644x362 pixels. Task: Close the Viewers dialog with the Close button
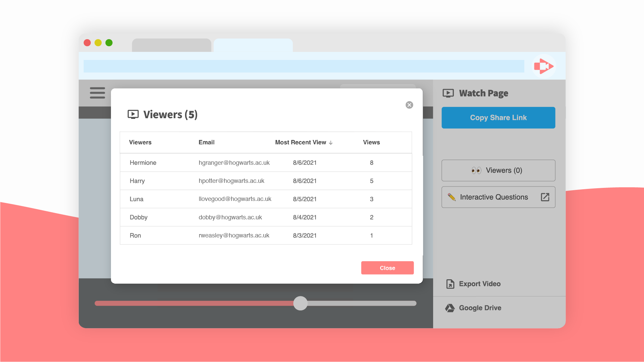pos(387,268)
